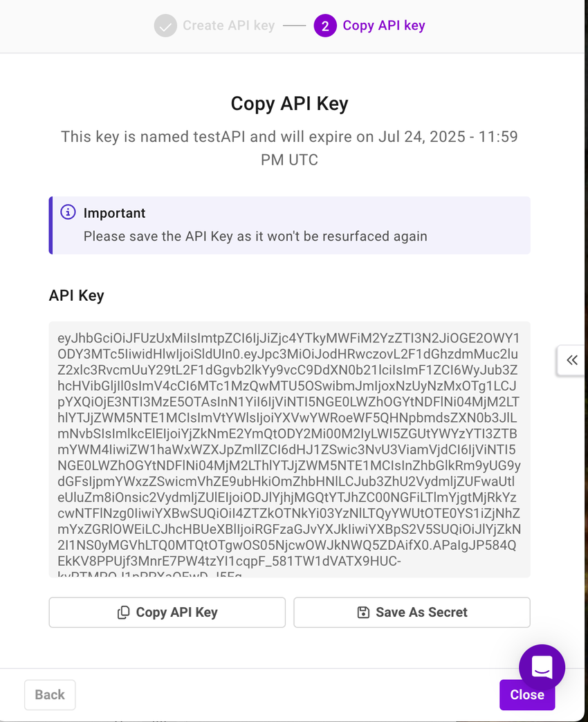Viewport: 588px width, 722px height.
Task: Select the purple numbered 2 step badge
Action: tap(325, 25)
